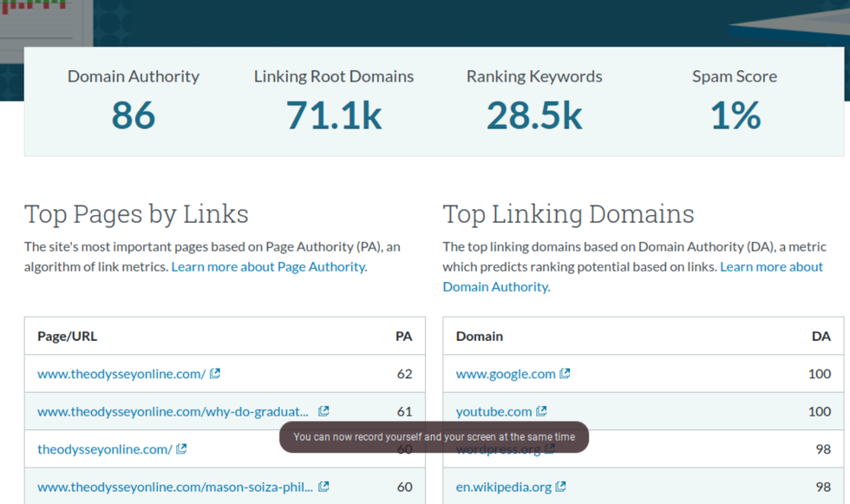Click the screen recording notification toast
This screenshot has height=504, width=850.
pos(434,437)
